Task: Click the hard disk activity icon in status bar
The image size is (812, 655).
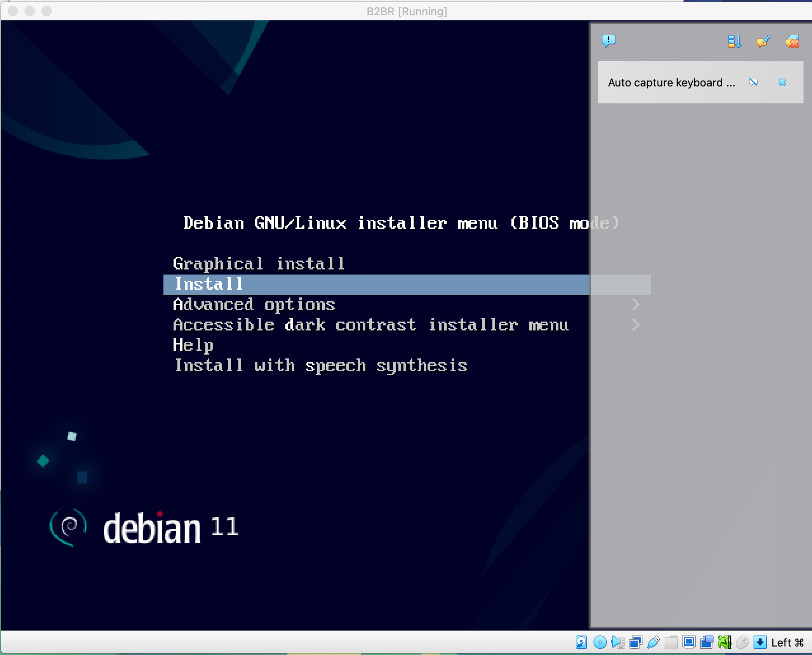Action: [x=581, y=642]
